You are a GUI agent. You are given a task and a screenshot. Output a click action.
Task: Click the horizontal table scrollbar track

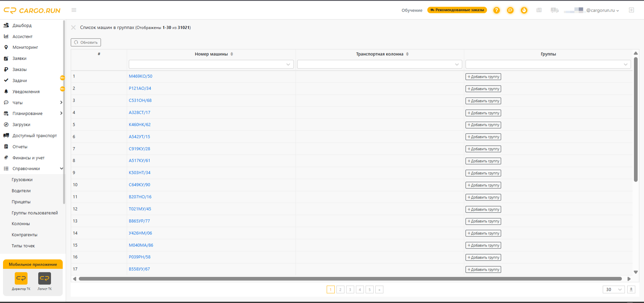pyautogui.click(x=350, y=279)
